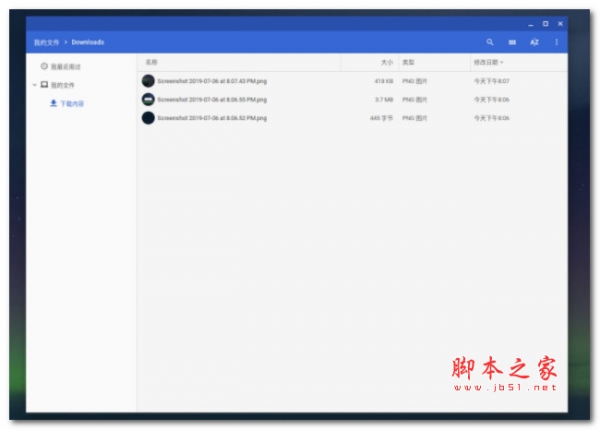This screenshot has width=600, height=430.
Task: Sort by the 修改日期 column header
Action: 486,62
